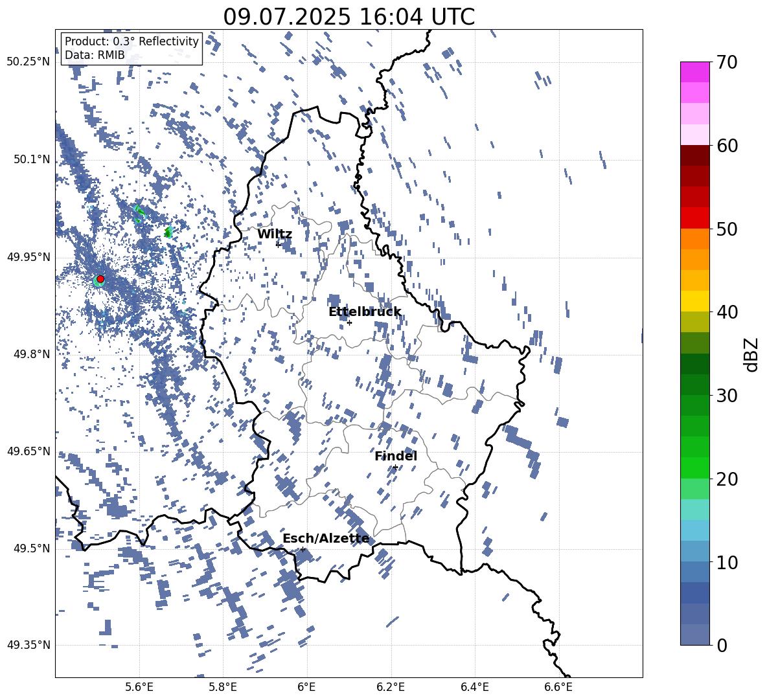Click the Findel station label
Viewport: 767px width, 700px height.
396,456
